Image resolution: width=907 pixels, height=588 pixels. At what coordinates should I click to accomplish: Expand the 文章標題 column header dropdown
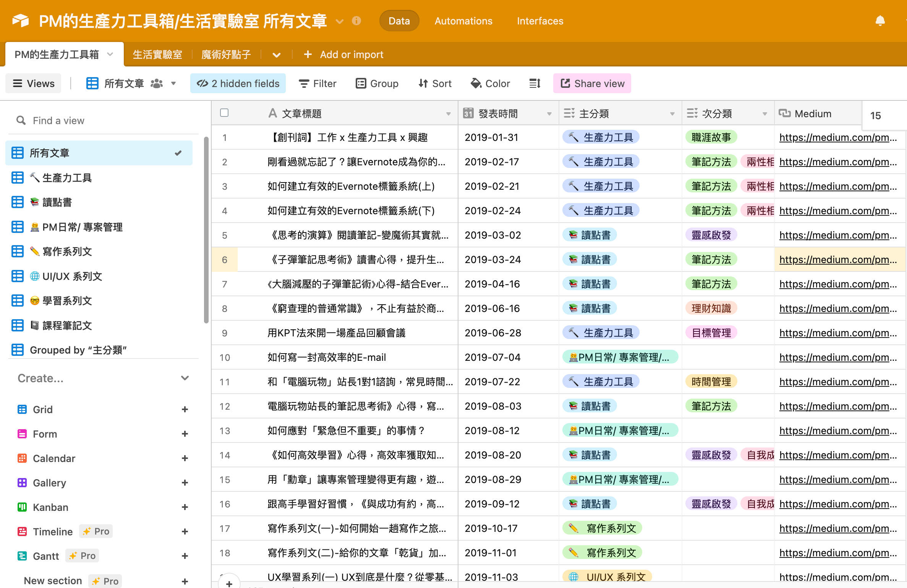(448, 114)
